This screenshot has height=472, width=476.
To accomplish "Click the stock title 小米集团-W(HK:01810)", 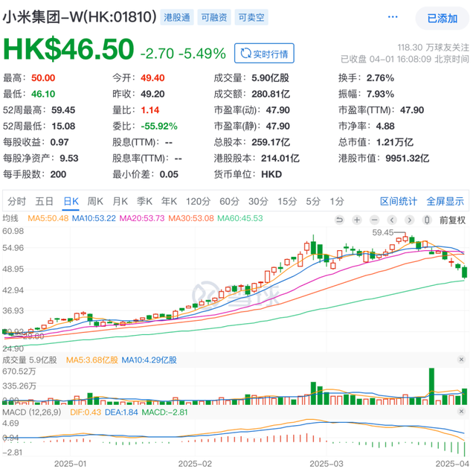I will click(80, 17).
